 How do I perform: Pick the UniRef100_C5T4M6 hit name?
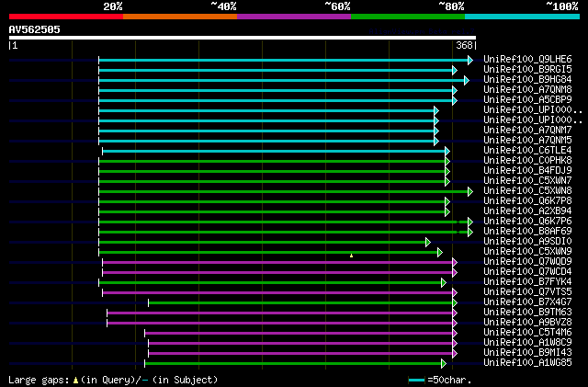click(527, 333)
